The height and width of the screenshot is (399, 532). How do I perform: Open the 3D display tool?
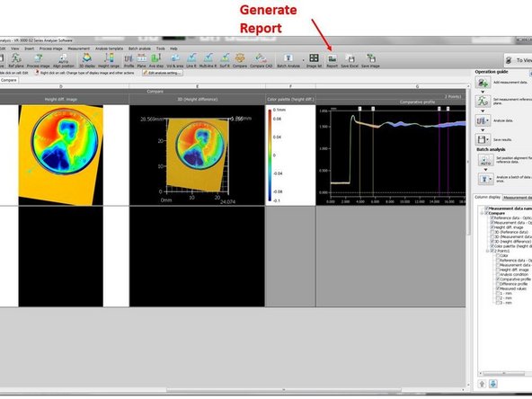point(87,60)
